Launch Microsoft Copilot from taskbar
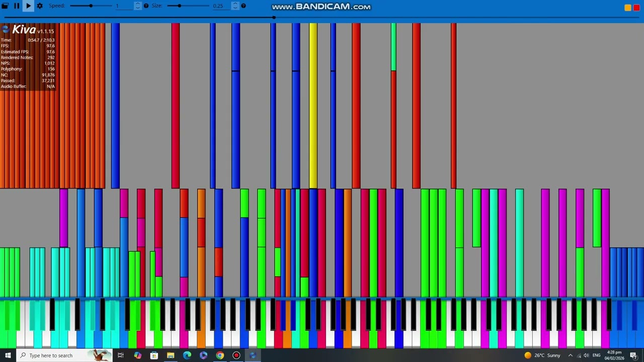The height and width of the screenshot is (362, 644). [137, 355]
